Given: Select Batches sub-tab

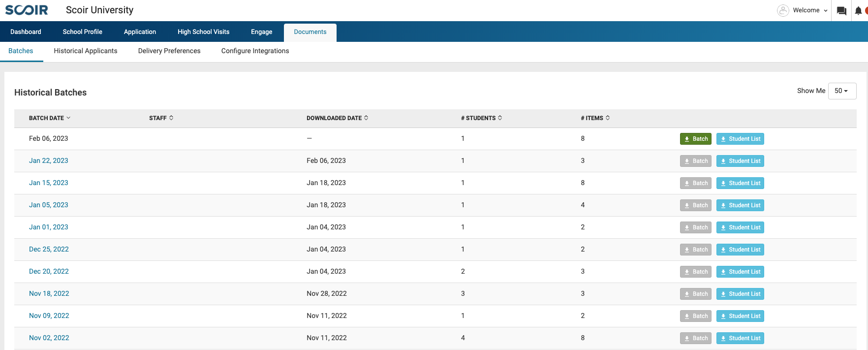Looking at the screenshot, I should click(21, 51).
